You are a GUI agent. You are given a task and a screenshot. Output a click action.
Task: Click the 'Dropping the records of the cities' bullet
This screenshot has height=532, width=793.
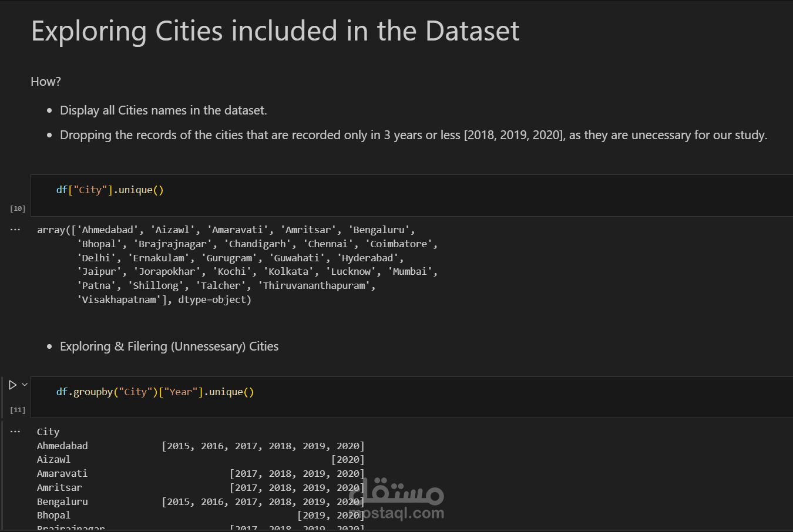[x=413, y=135]
